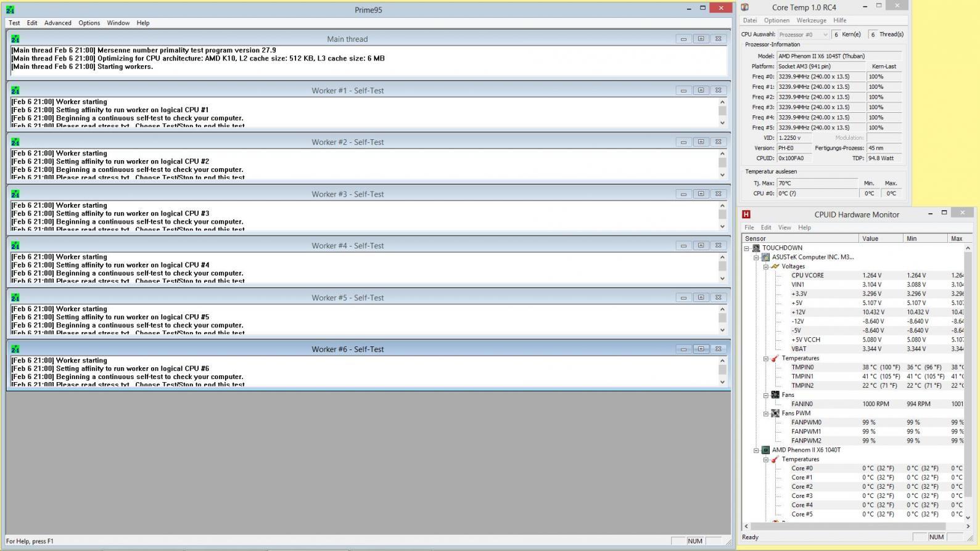980x551 pixels.
Task: Maximize the Worker #5 Self-Test child window
Action: click(x=701, y=297)
